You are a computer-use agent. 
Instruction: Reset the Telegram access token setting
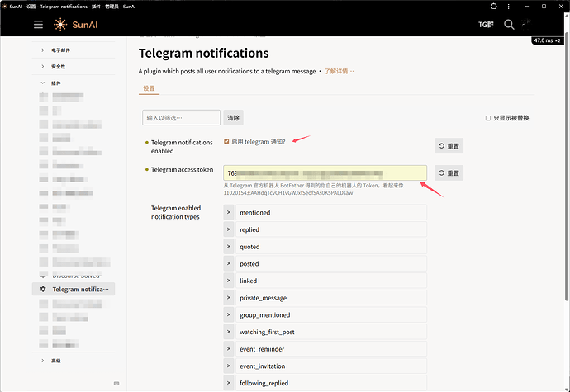pyautogui.click(x=449, y=173)
